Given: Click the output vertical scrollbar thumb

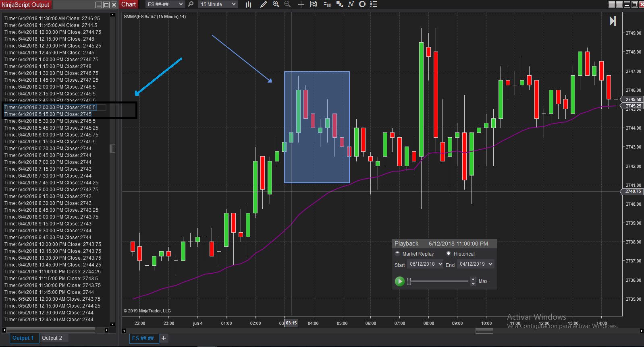Looking at the screenshot, I should [x=112, y=149].
